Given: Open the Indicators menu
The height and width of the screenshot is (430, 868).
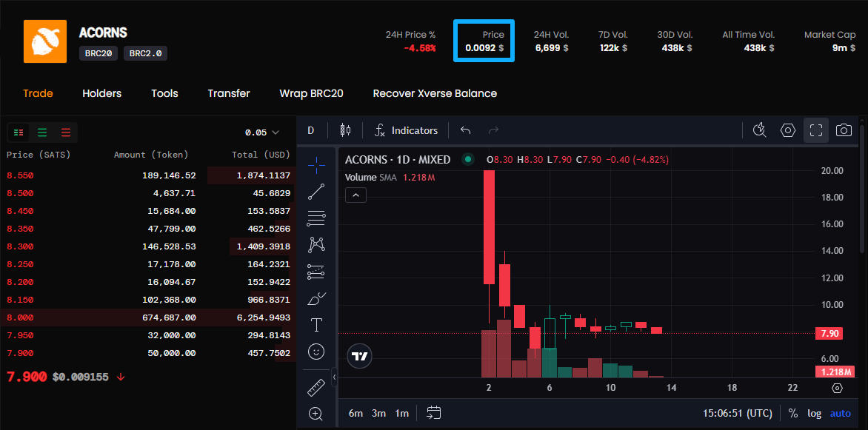Looking at the screenshot, I should pyautogui.click(x=407, y=130).
